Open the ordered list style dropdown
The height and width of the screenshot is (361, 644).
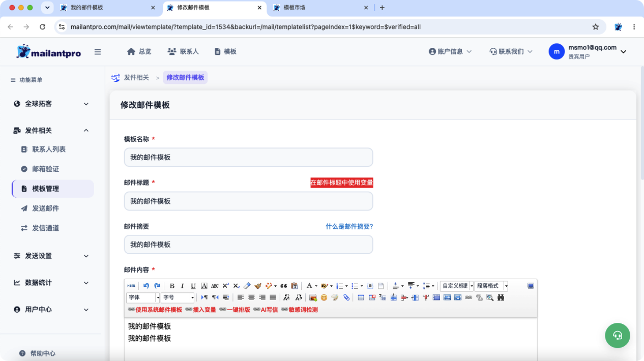346,286
